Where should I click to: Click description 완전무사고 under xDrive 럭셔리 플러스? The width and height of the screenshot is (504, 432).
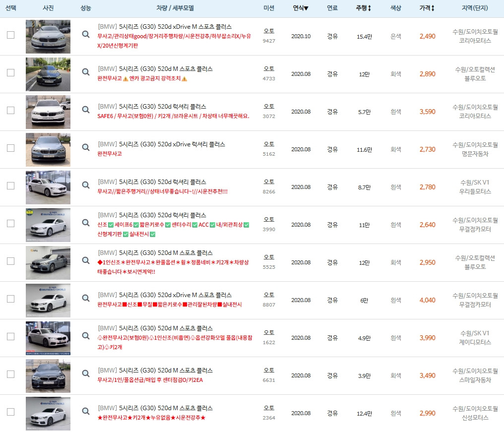[110, 154]
